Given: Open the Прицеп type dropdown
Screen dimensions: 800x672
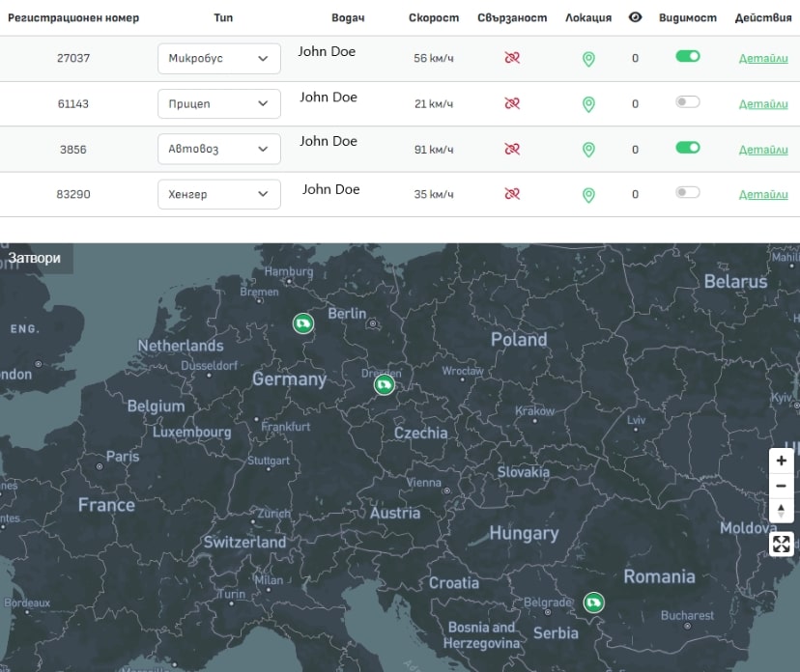Looking at the screenshot, I should (219, 104).
